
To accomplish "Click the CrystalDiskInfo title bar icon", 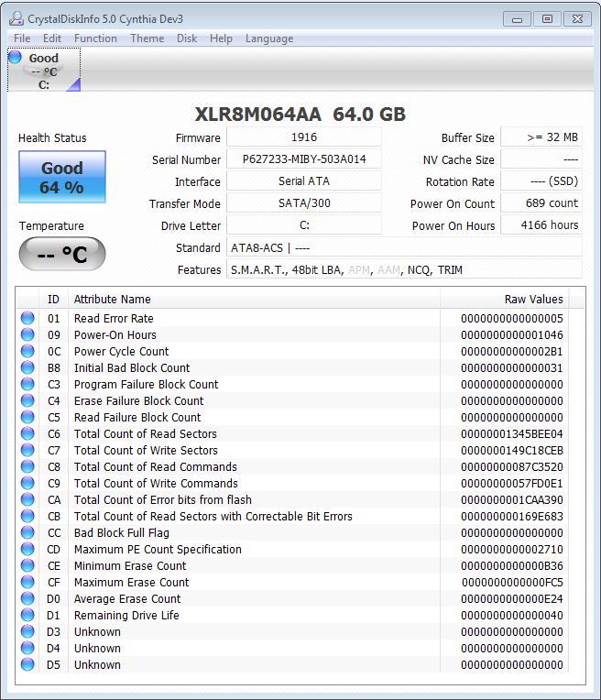I will coord(16,18).
